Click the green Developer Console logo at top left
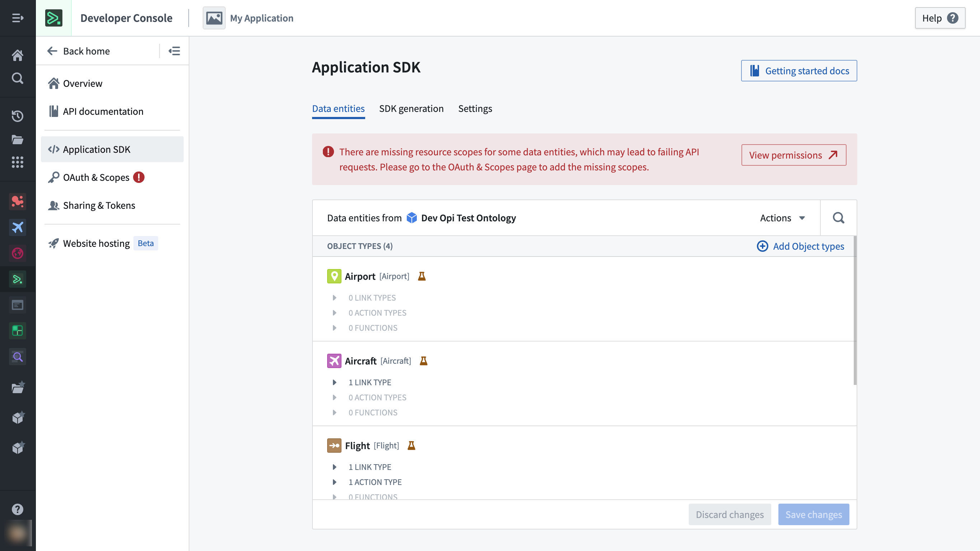Viewport: 980px width, 551px height. [x=54, y=18]
